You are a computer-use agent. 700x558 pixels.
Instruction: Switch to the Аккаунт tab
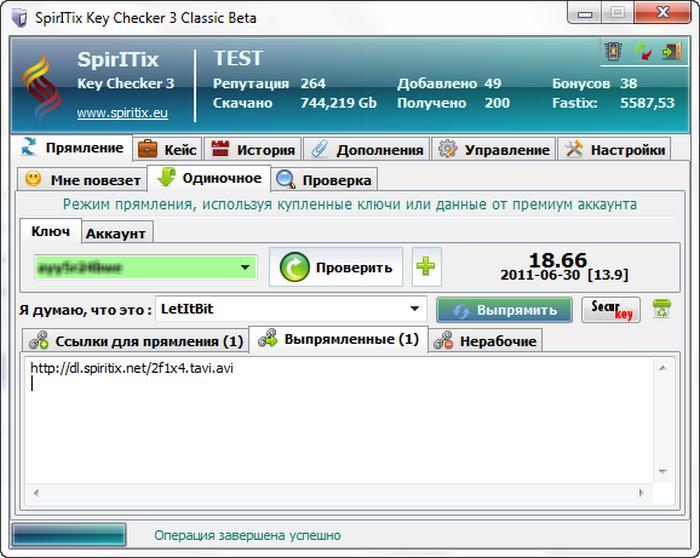click(x=116, y=233)
